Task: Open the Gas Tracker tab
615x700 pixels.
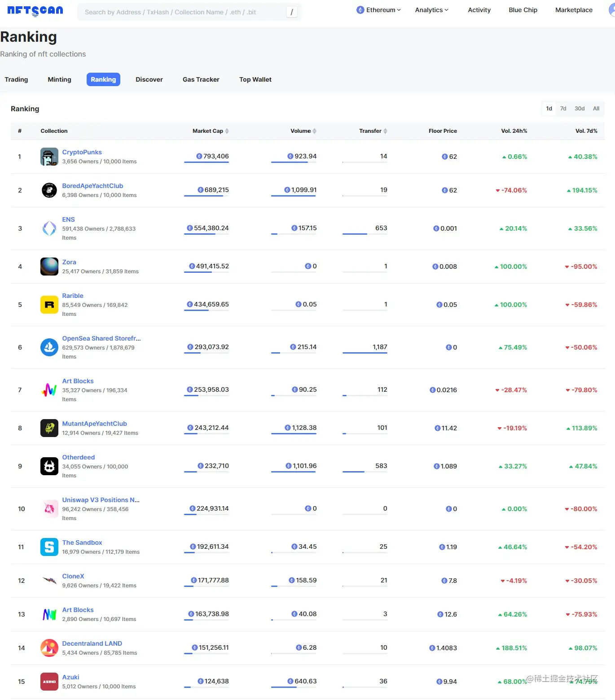Action: point(201,79)
